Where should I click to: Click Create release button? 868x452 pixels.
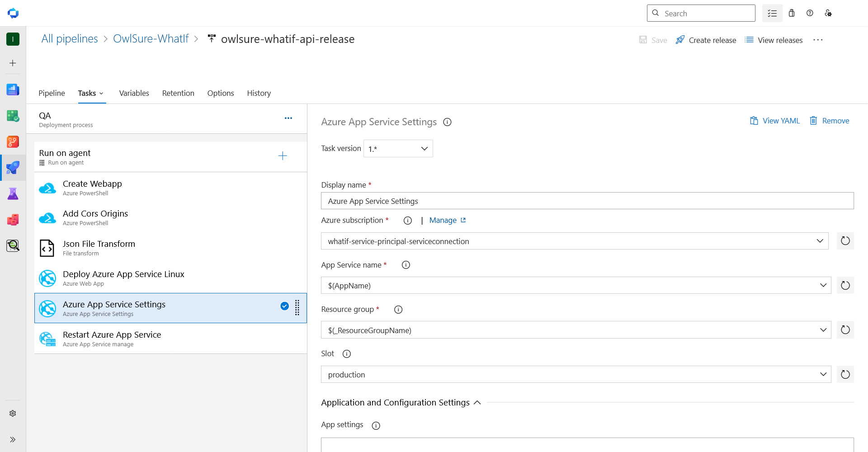(x=706, y=40)
